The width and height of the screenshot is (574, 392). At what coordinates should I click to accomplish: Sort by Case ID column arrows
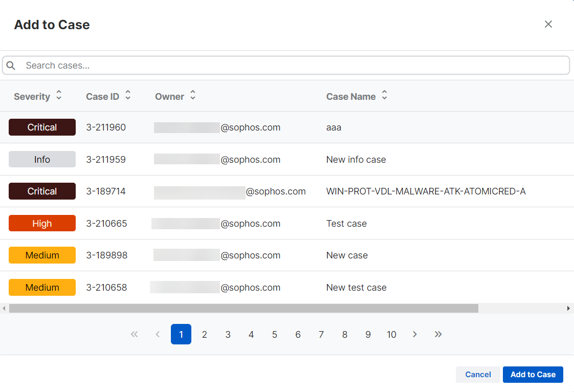coord(128,96)
